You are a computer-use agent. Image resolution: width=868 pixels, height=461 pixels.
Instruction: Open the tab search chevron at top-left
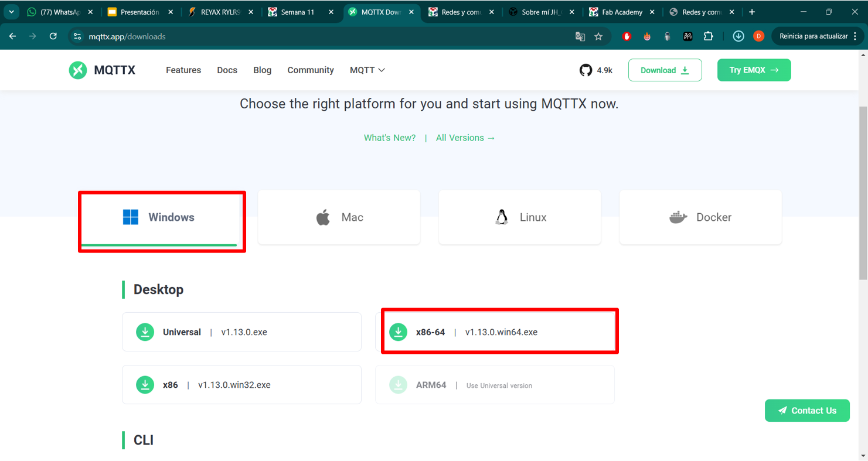point(11,12)
